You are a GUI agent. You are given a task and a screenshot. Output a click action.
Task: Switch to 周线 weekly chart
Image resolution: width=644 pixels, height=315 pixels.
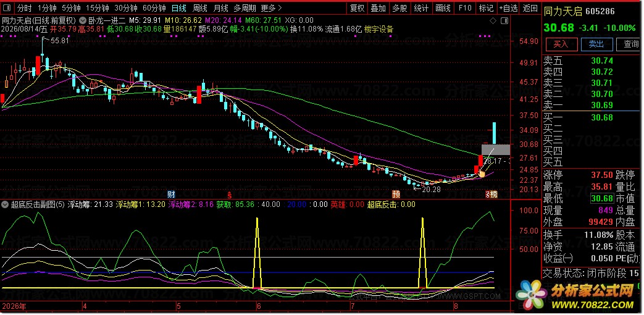click(200, 8)
